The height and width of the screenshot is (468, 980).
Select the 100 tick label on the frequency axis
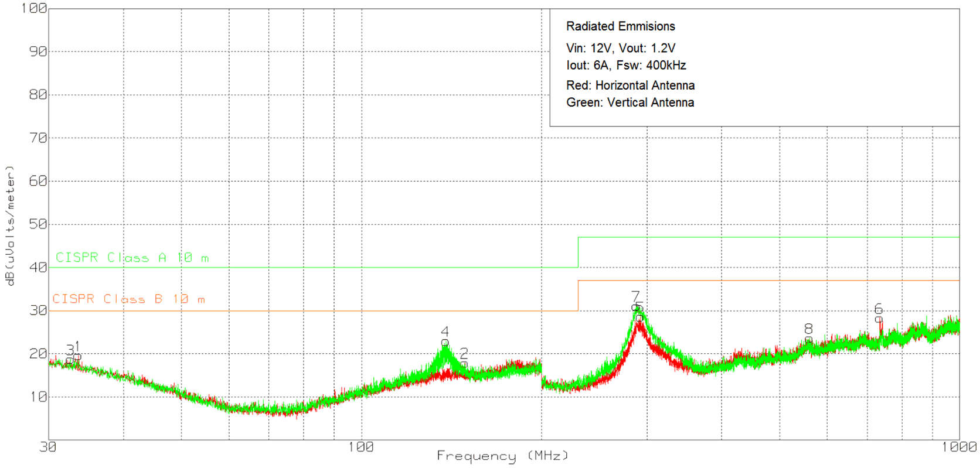(x=360, y=447)
